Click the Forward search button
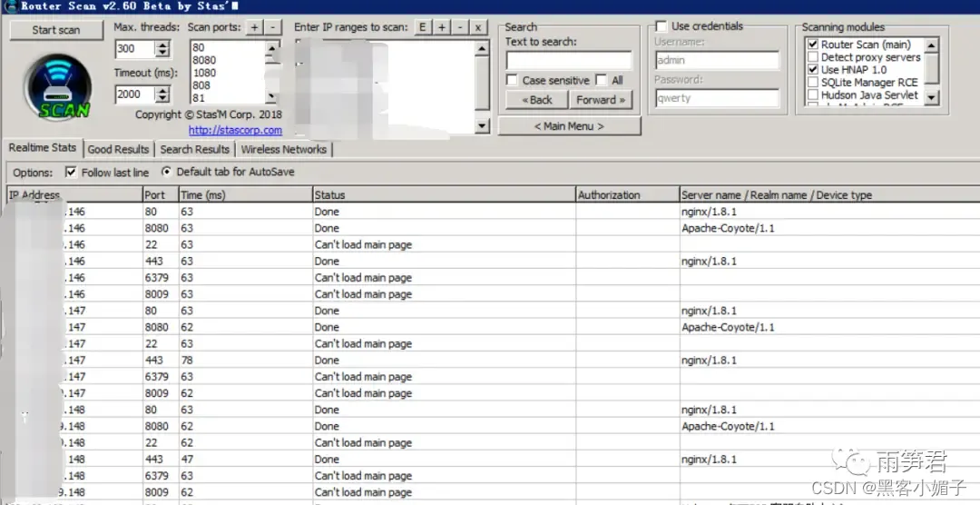The image size is (980, 505). 601,100
